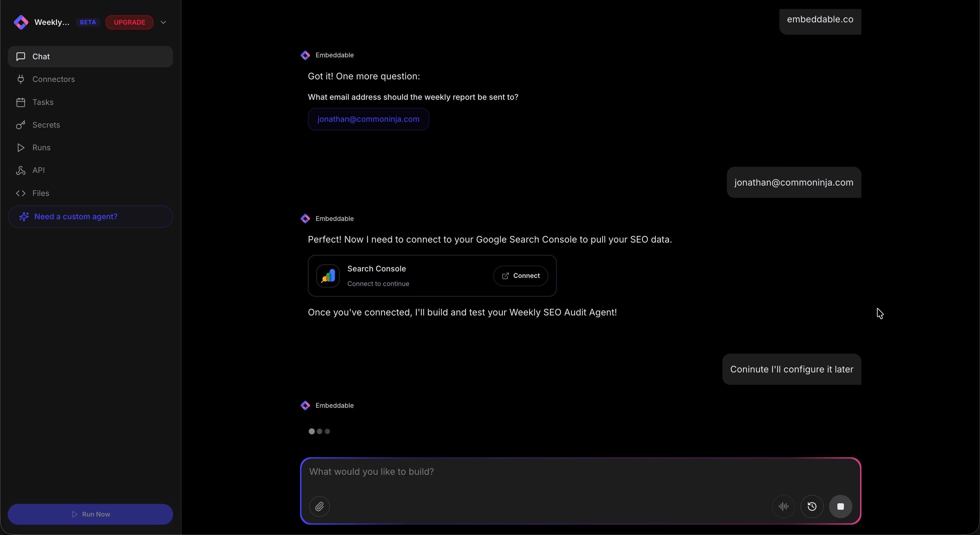The width and height of the screenshot is (980, 535).
Task: Open the Runs section
Action: [x=41, y=148]
